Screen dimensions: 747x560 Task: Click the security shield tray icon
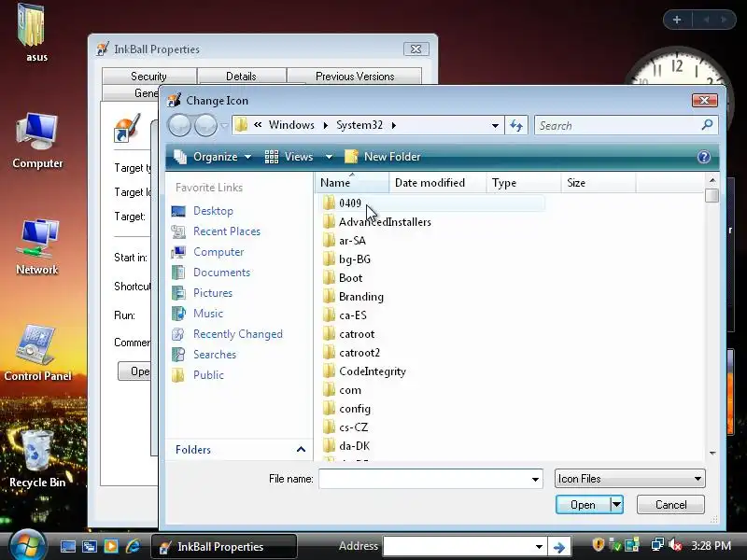[x=598, y=544]
